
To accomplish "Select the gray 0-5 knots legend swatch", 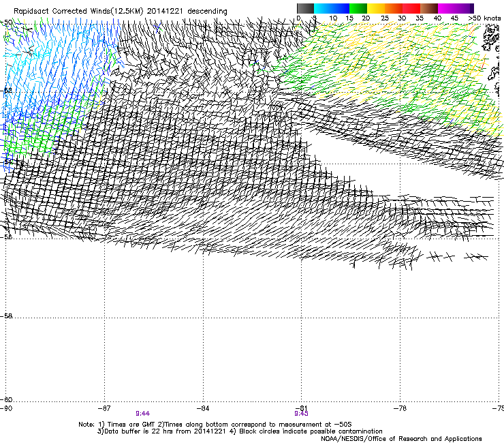I will point(305,8).
